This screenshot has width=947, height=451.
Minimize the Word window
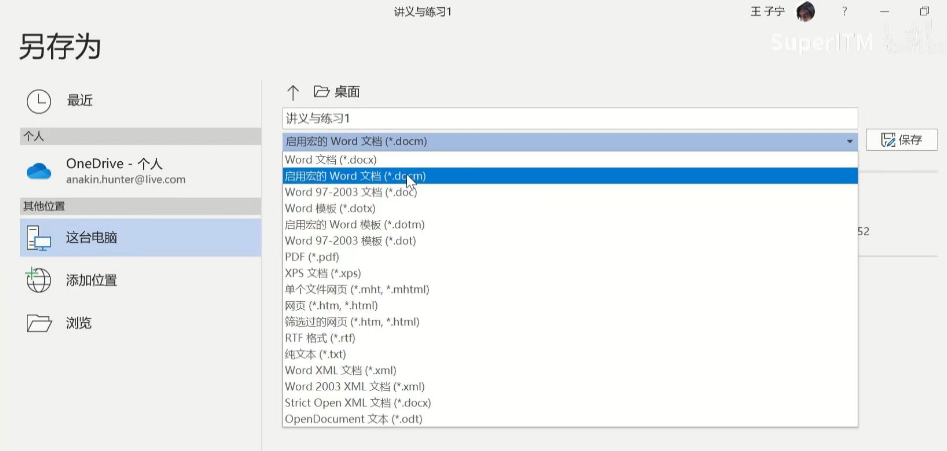(x=885, y=11)
